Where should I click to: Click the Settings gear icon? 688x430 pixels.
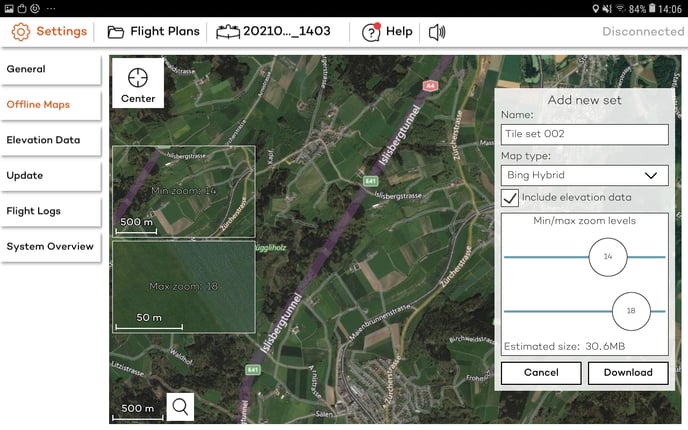point(21,31)
